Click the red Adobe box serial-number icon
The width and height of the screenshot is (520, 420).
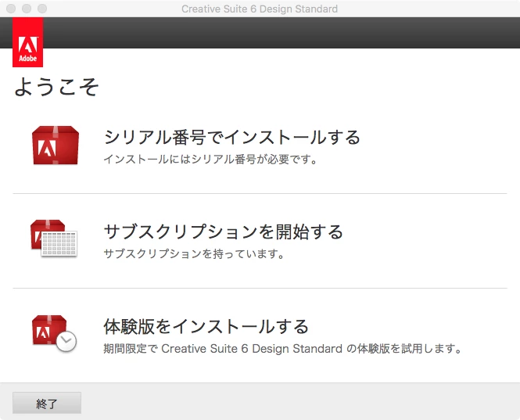56,145
